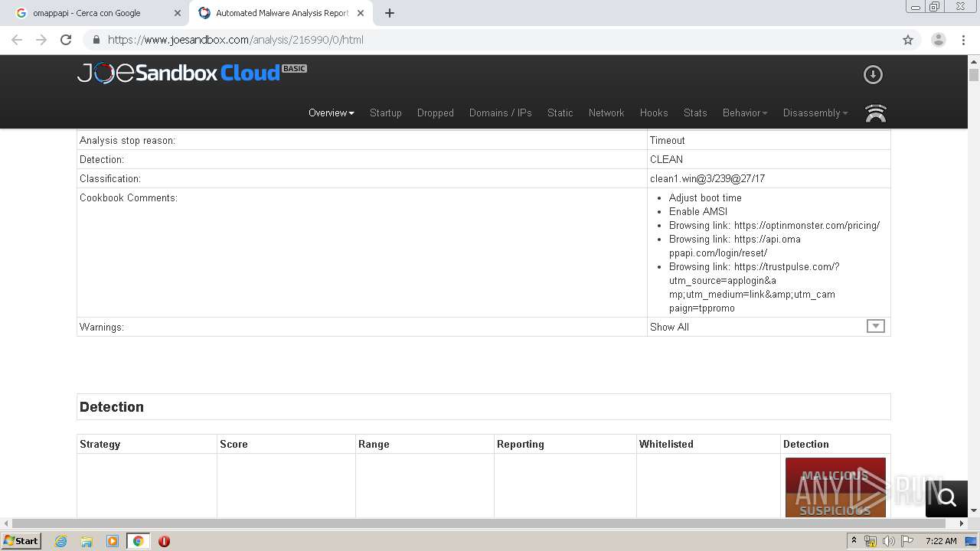This screenshot has height=551, width=980.
Task: Go to the Domains / IPs section
Action: pyautogui.click(x=501, y=112)
